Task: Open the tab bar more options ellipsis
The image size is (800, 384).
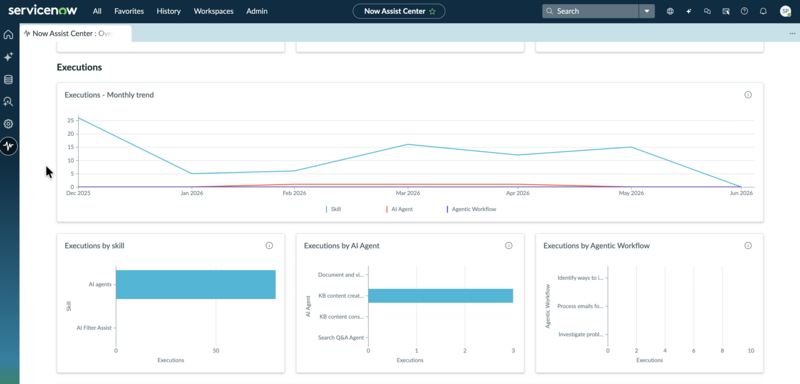Action: tap(792, 34)
